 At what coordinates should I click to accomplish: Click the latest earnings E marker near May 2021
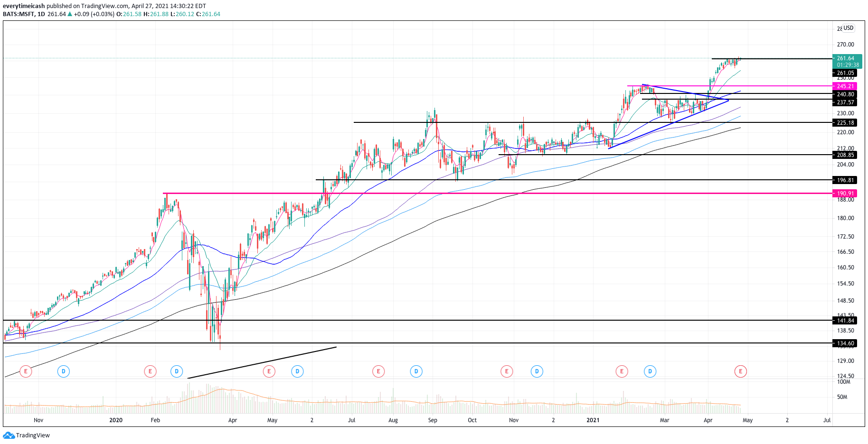pyautogui.click(x=740, y=371)
